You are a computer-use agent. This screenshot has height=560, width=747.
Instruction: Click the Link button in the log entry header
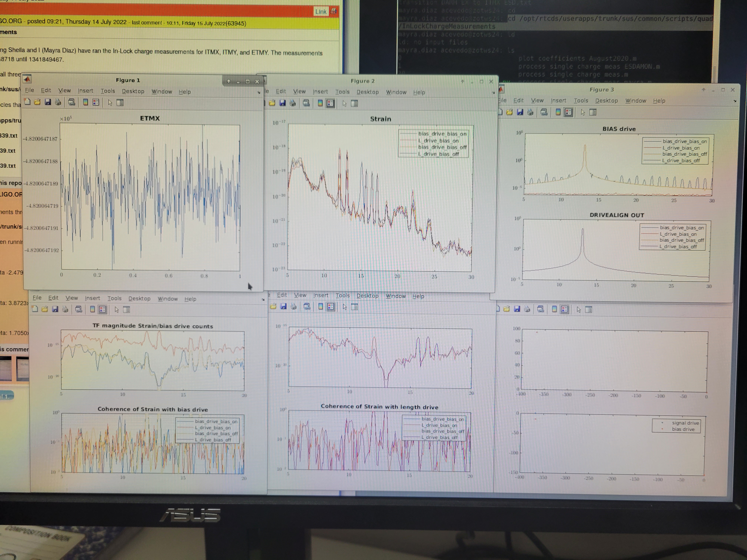click(321, 11)
